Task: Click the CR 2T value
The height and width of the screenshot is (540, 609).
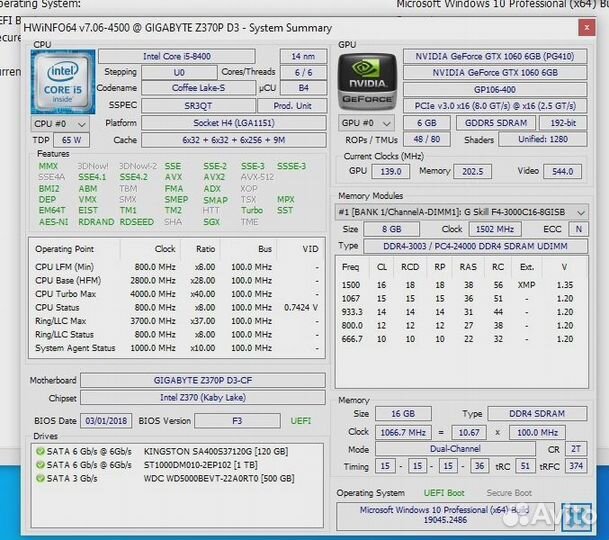Action: click(576, 449)
